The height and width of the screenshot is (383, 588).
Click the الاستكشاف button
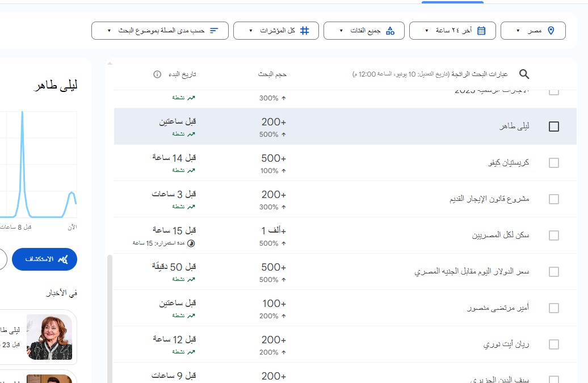point(44,259)
